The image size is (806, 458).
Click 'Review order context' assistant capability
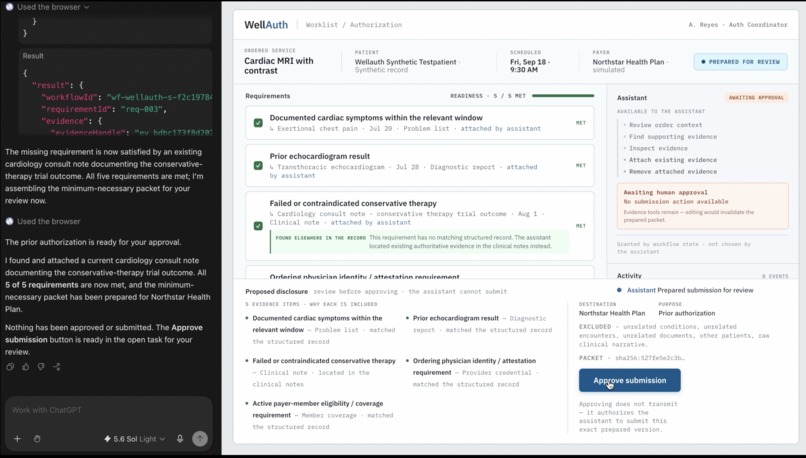pos(665,125)
